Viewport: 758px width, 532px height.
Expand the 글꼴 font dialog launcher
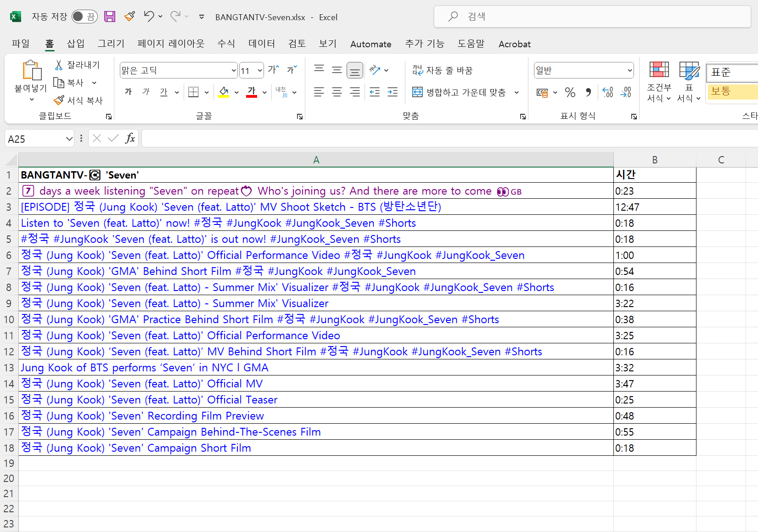click(x=300, y=117)
